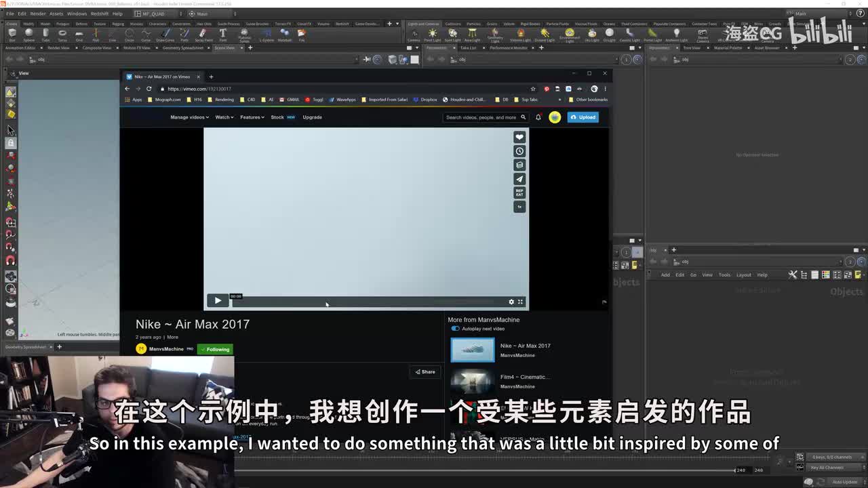
Task: Switch to the Material Palette tab
Action: [728, 48]
